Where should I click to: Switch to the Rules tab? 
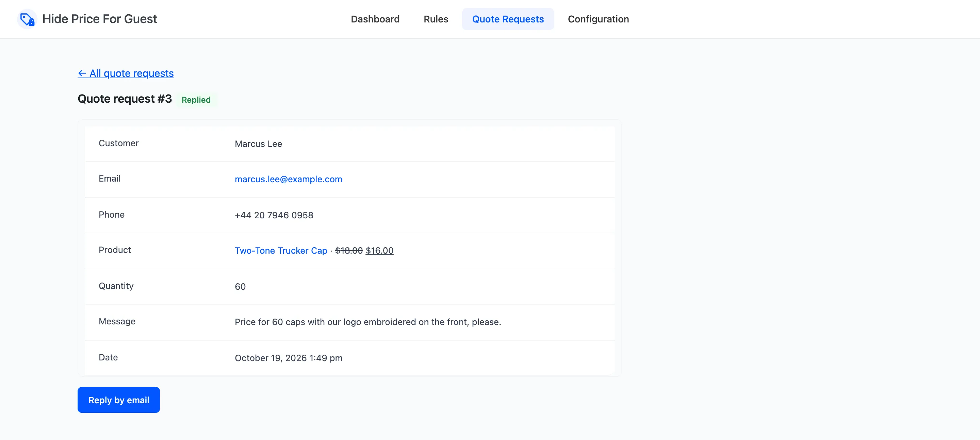pyautogui.click(x=436, y=19)
